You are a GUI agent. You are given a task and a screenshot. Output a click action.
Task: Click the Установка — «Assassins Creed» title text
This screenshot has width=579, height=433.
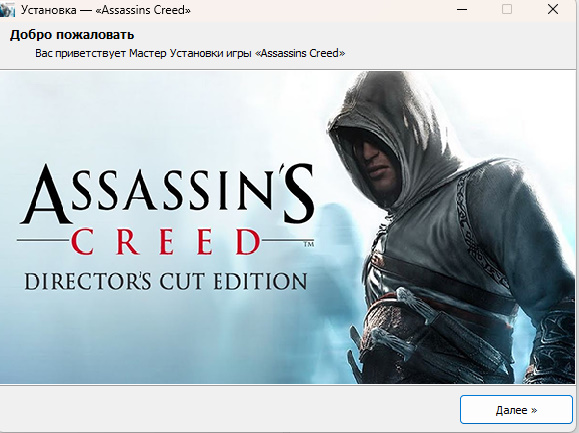click(x=106, y=10)
